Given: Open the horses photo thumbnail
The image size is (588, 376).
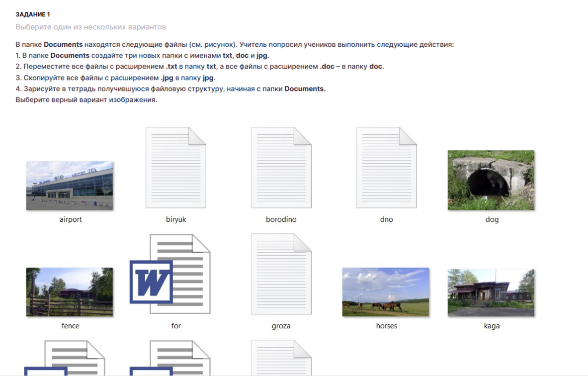Looking at the screenshot, I should pos(386,292).
